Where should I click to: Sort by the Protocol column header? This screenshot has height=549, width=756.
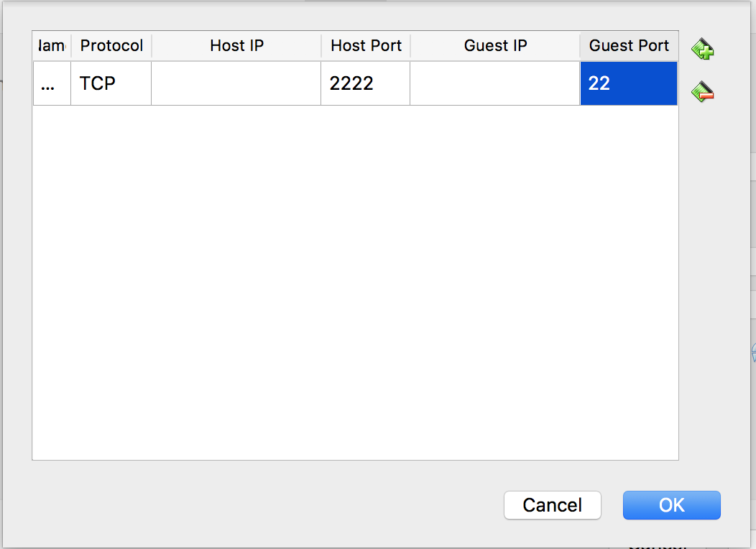pyautogui.click(x=111, y=46)
